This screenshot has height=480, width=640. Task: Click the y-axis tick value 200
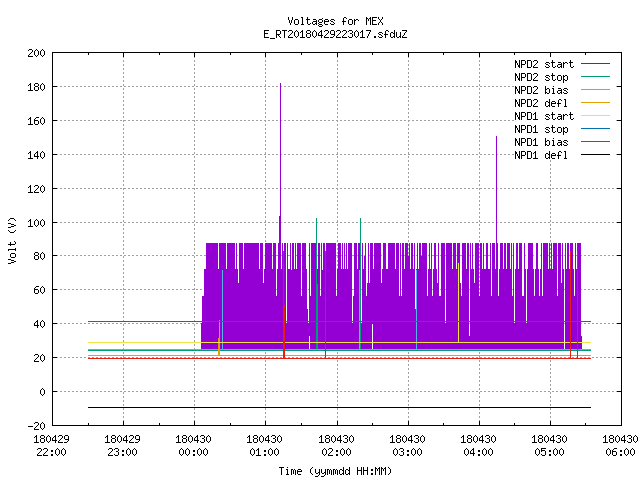36,53
